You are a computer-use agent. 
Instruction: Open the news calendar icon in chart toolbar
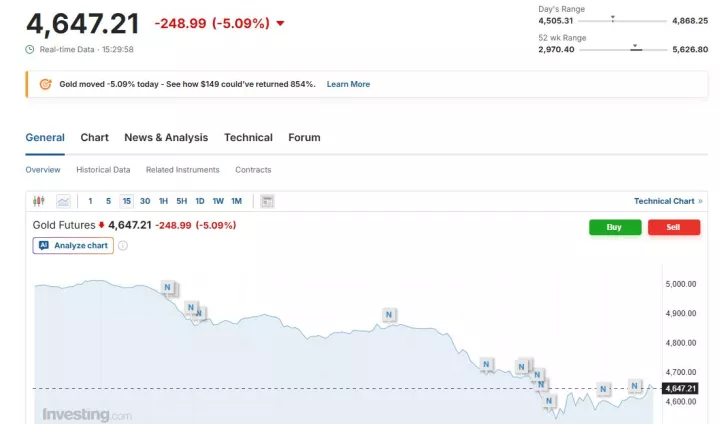coord(267,201)
